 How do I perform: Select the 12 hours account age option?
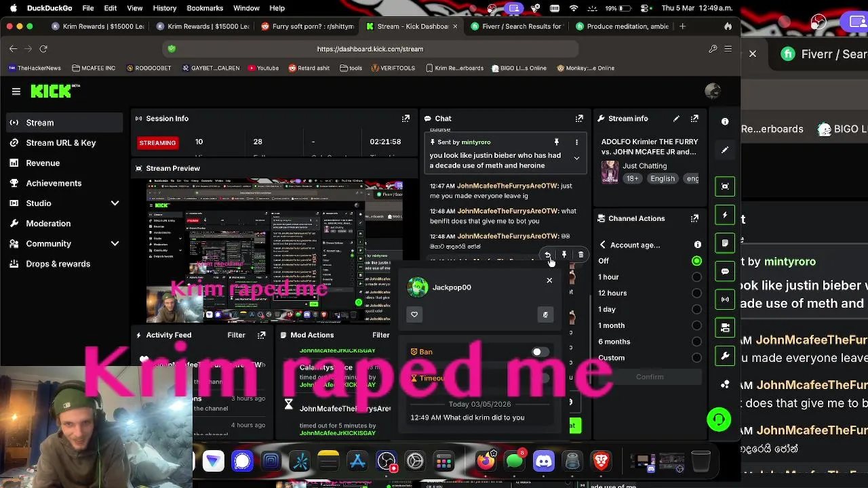tap(696, 293)
